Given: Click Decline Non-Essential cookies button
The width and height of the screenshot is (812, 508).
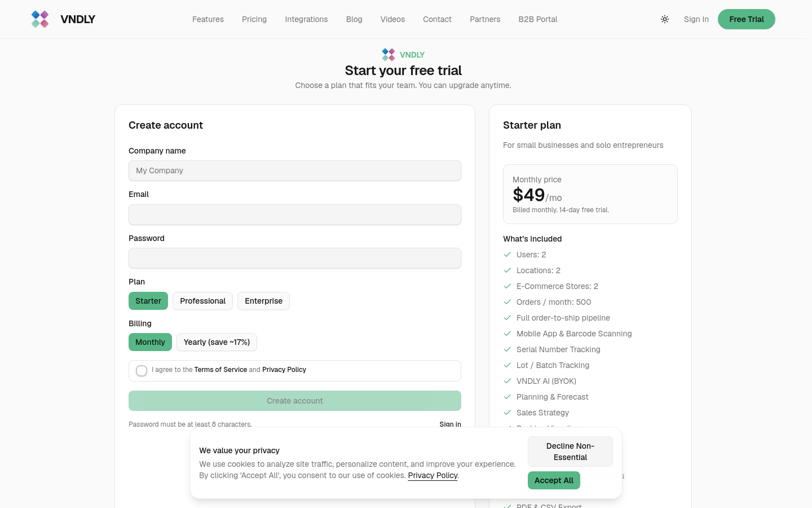Looking at the screenshot, I should point(570,452).
